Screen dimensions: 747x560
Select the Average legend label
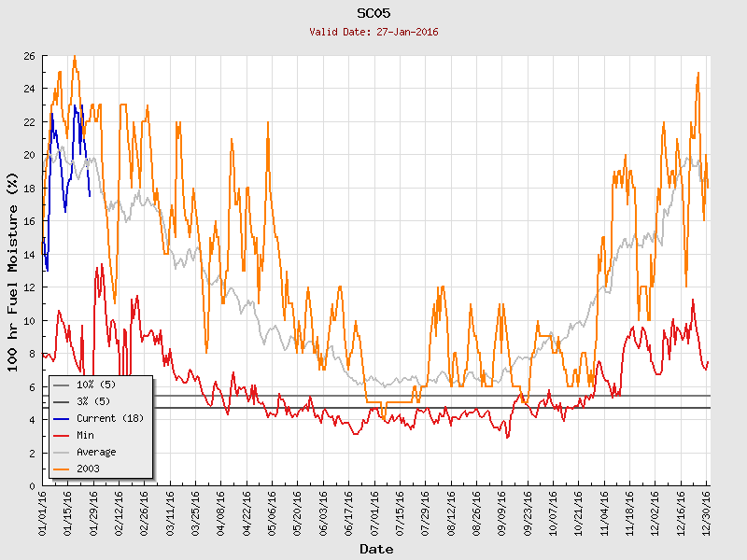point(97,452)
